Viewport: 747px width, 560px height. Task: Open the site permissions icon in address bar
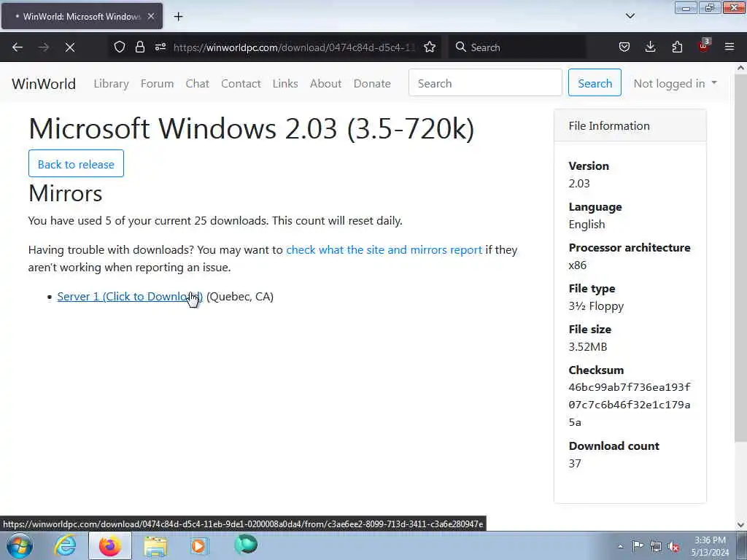click(160, 47)
